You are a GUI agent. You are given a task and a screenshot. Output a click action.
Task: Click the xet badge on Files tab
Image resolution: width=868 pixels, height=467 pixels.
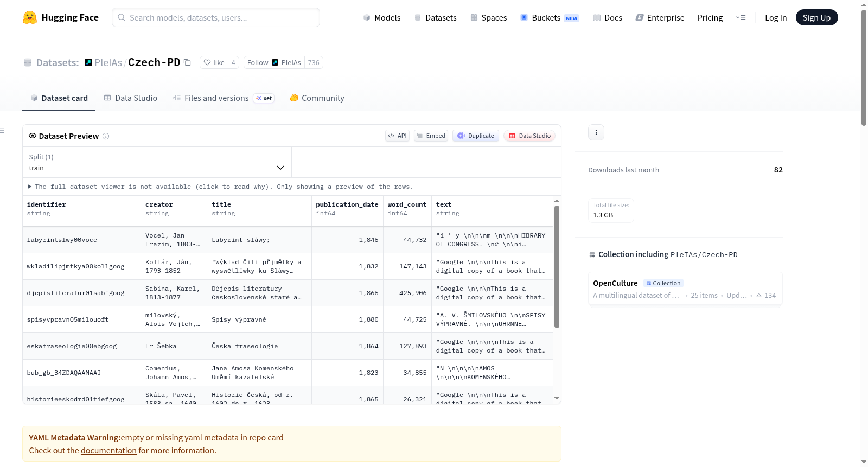click(264, 98)
